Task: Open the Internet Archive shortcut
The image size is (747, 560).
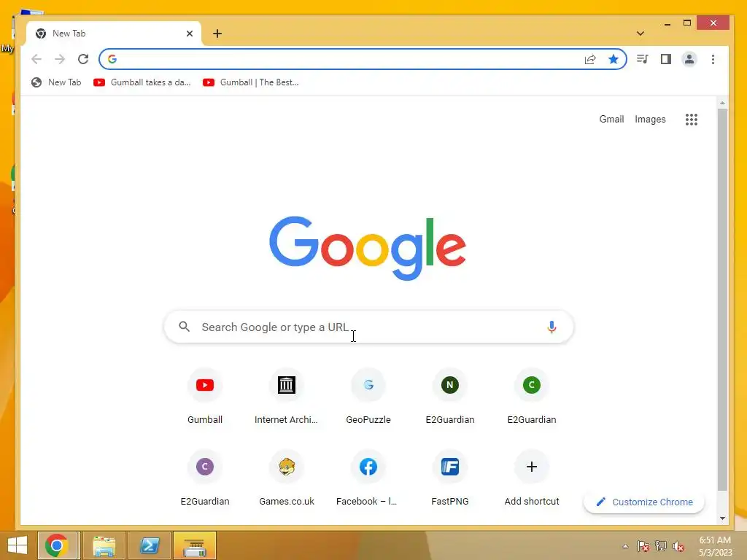Action: pyautogui.click(x=286, y=396)
